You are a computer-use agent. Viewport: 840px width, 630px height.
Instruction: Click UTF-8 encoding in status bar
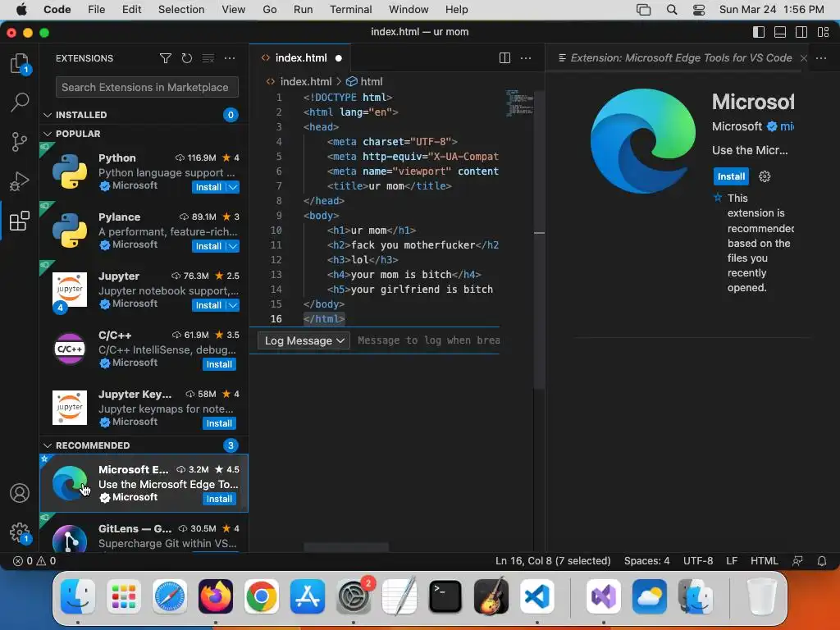click(x=698, y=561)
